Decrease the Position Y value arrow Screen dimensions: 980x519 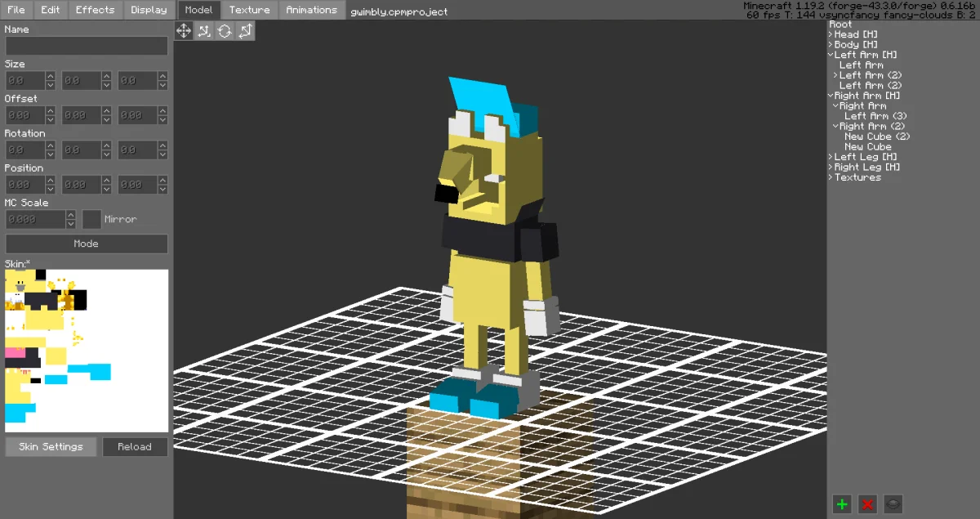(x=107, y=189)
